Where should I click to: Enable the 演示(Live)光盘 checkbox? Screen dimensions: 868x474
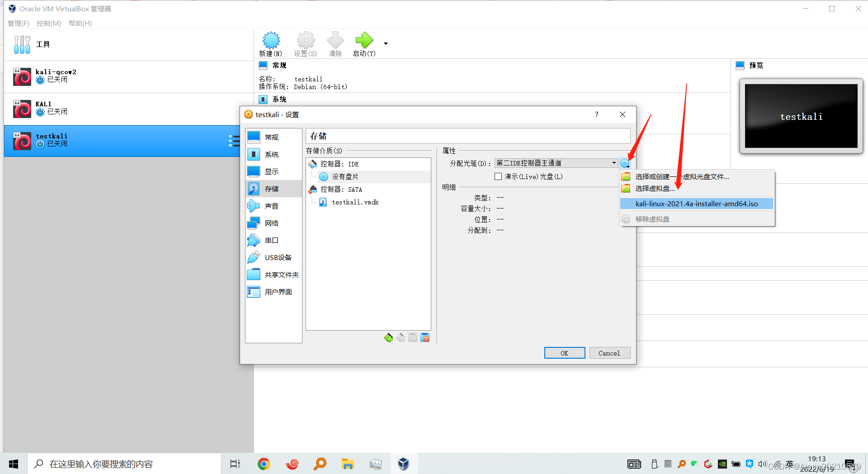pos(498,176)
